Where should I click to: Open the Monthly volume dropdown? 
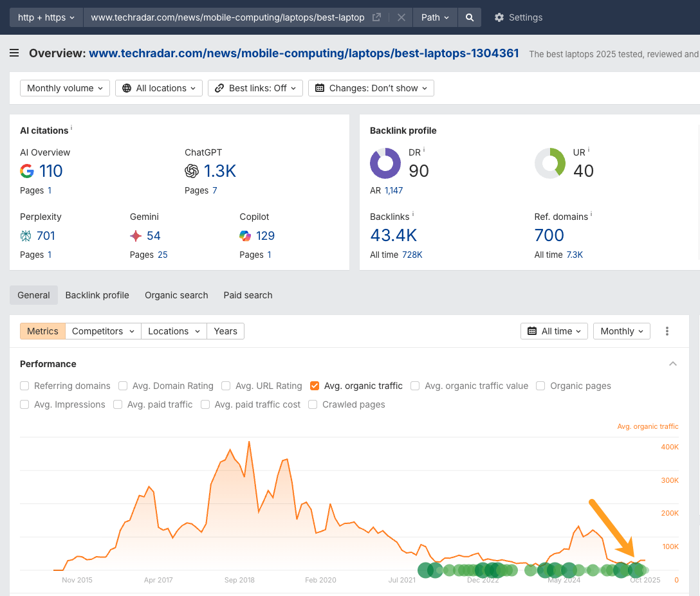coord(64,88)
